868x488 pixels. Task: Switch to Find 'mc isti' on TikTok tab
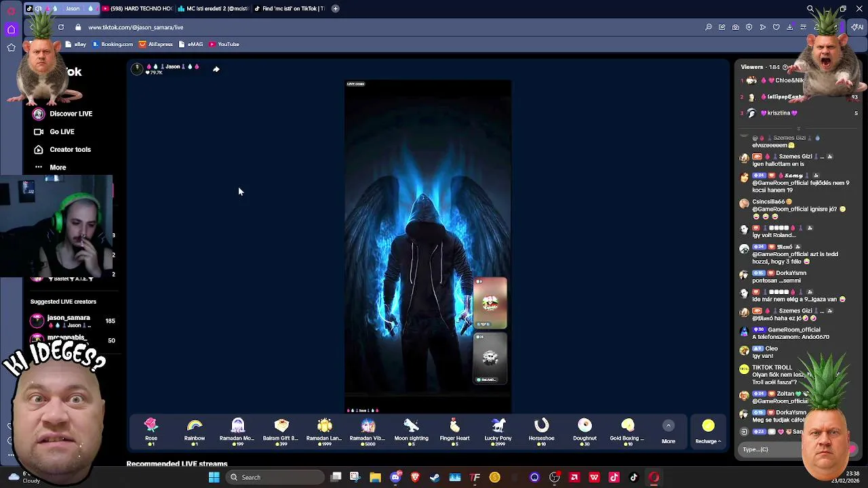click(289, 8)
